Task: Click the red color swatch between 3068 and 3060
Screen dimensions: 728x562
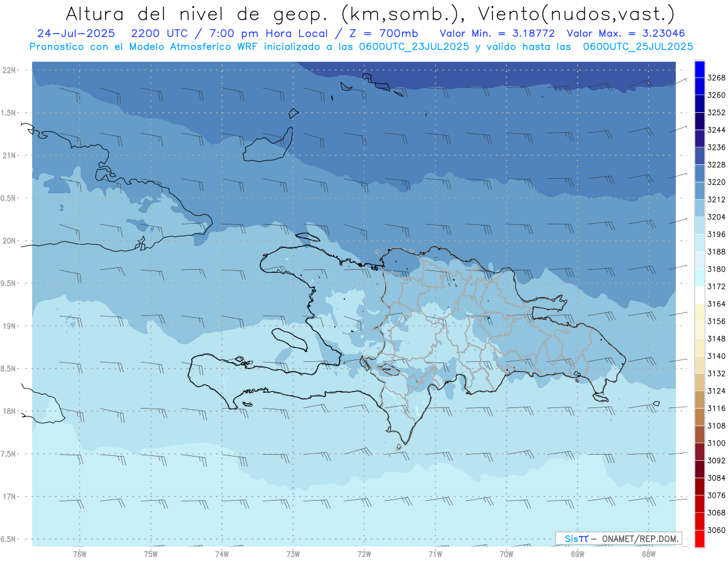Action: [699, 521]
